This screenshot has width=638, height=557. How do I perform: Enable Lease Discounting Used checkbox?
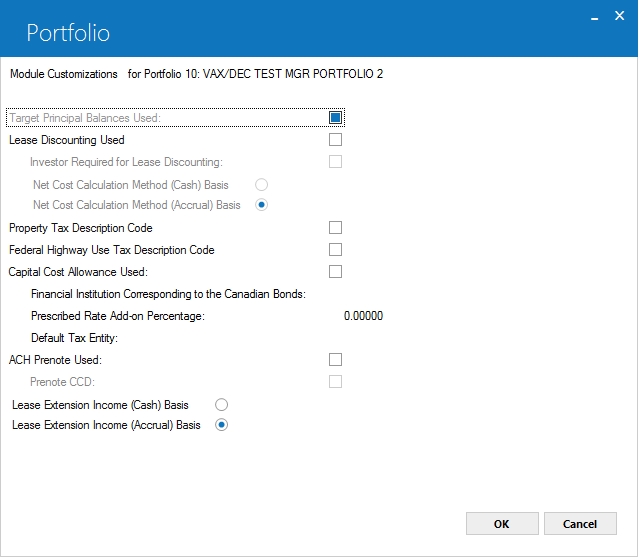tap(335, 140)
